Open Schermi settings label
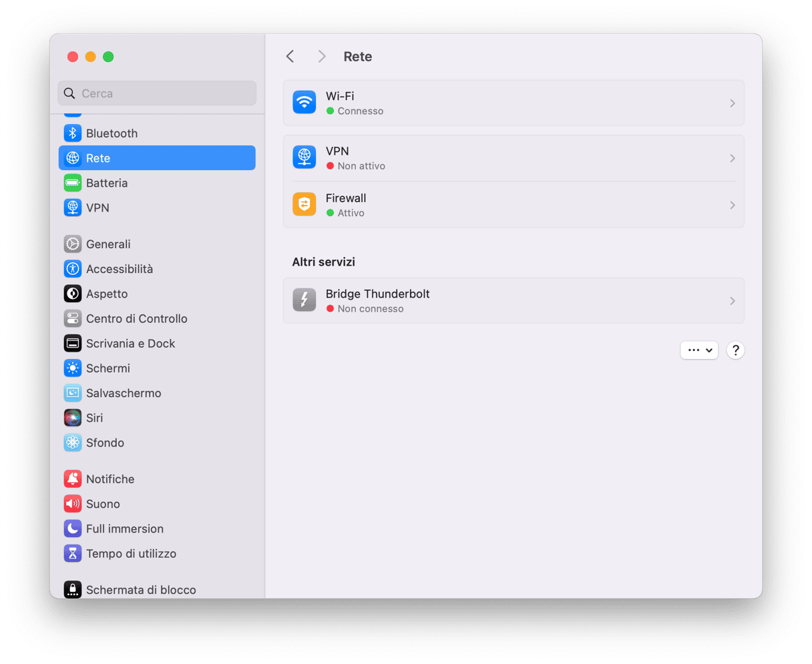This screenshot has height=664, width=812. 108,368
